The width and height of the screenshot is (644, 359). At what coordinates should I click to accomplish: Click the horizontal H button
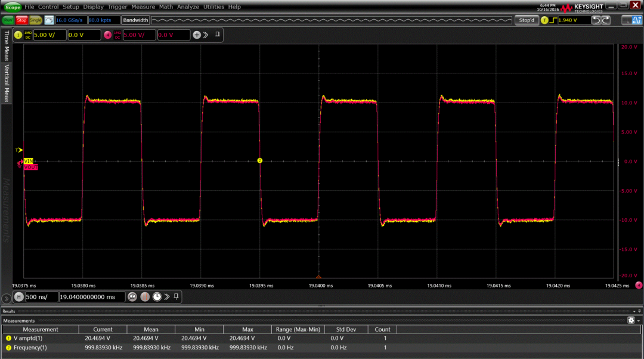(x=19, y=296)
